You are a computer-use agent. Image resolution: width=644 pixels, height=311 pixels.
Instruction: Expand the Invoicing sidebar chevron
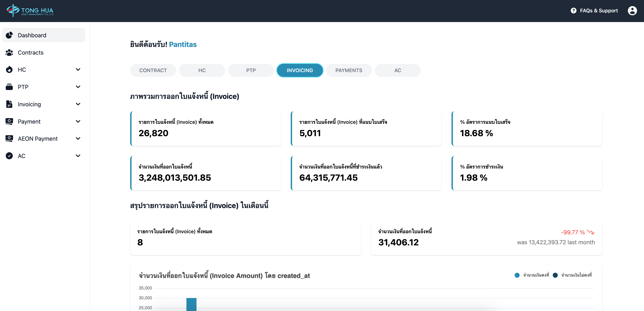pos(78,104)
